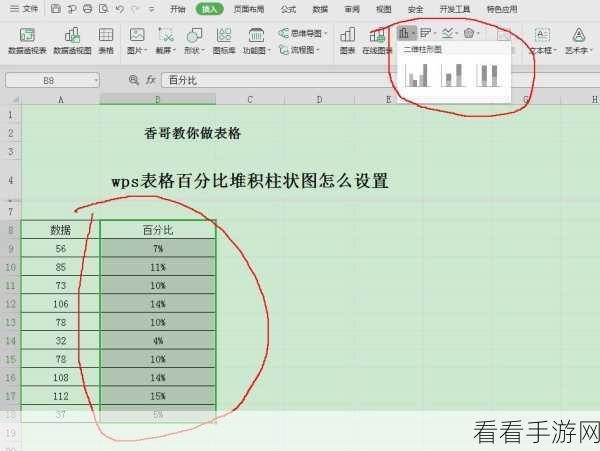Open the 图标库 Icon Library
Viewport: 600px width, 451px height.
tap(224, 41)
